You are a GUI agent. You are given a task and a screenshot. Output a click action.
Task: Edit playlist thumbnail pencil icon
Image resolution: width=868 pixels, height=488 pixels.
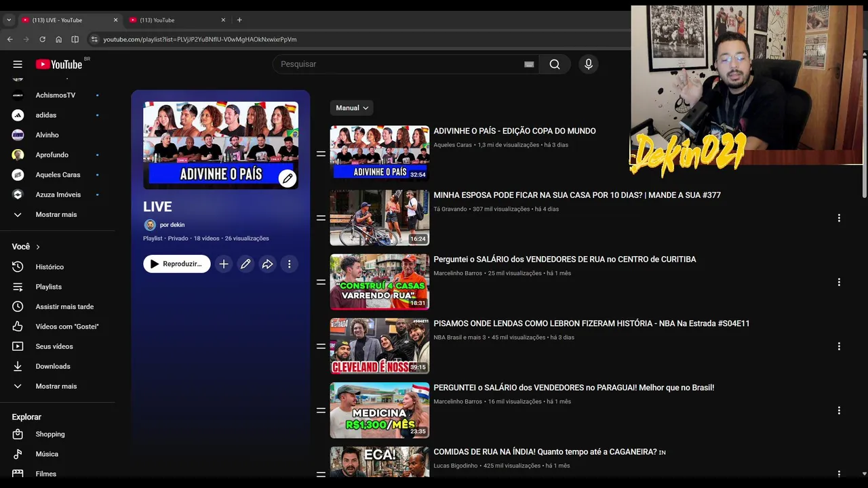(288, 178)
